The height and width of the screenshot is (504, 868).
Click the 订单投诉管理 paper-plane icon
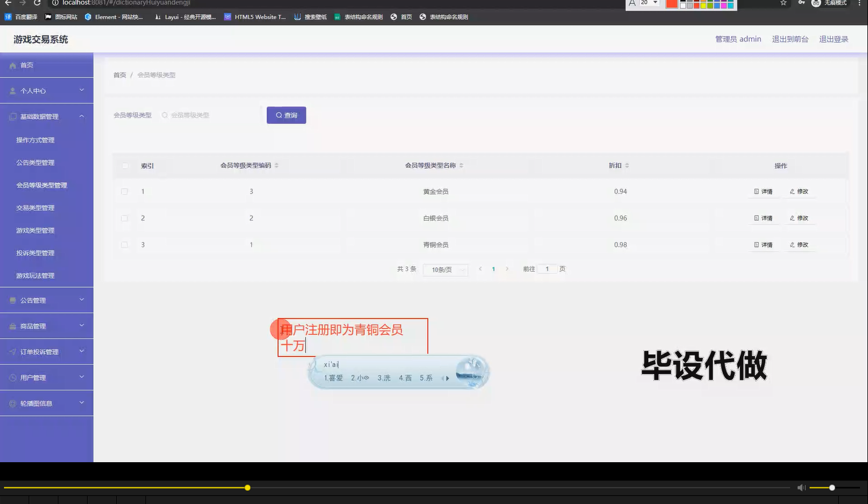(x=12, y=351)
